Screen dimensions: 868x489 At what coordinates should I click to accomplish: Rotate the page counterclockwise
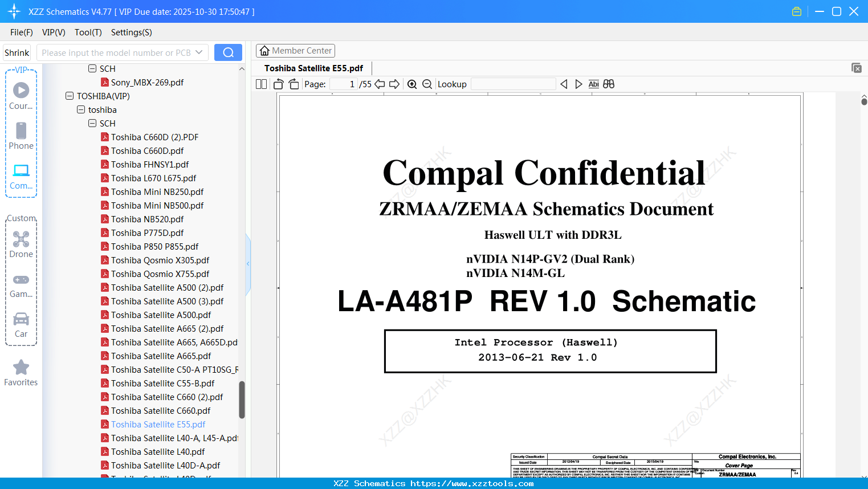(279, 84)
